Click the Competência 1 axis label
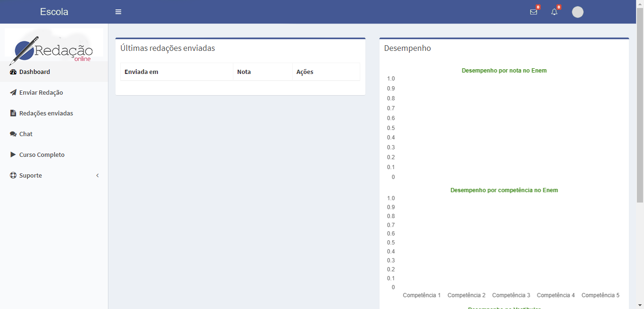The height and width of the screenshot is (309, 644). pyautogui.click(x=422, y=295)
